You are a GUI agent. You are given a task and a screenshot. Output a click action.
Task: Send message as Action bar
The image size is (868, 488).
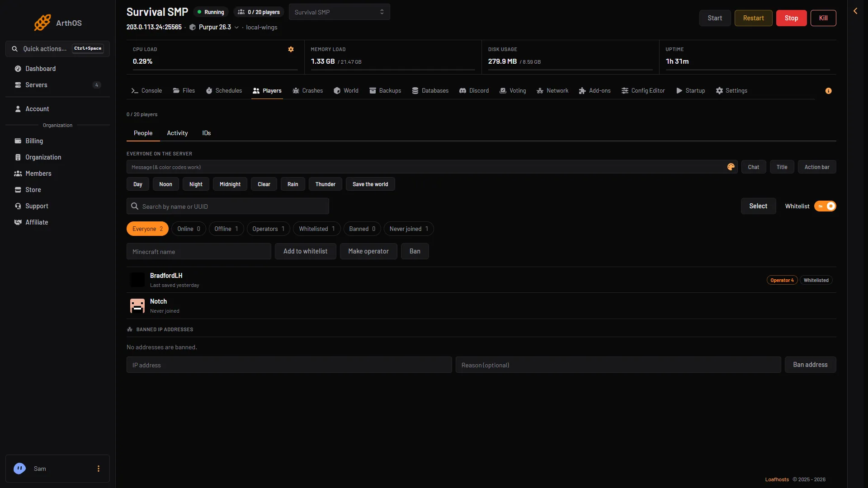pyautogui.click(x=817, y=167)
